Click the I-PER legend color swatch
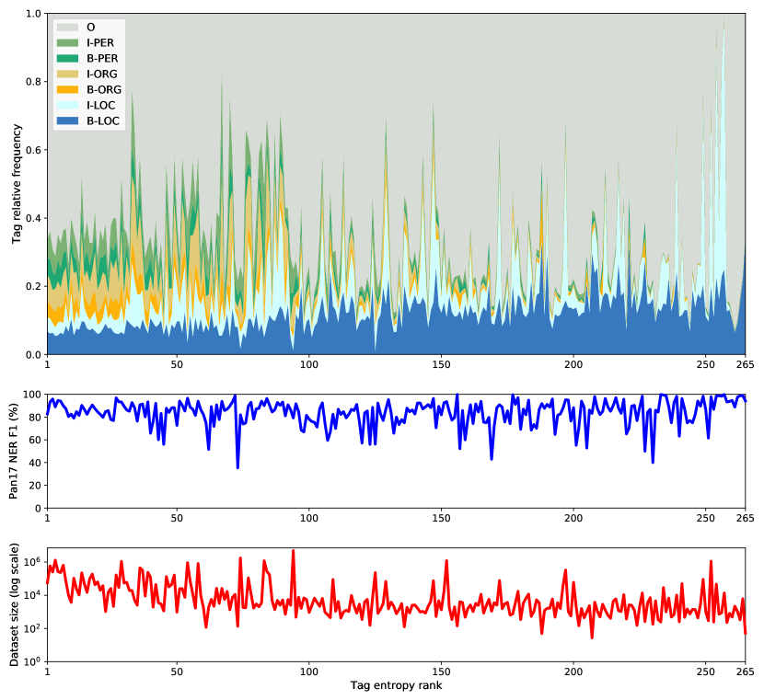The image size is (764, 700). [66, 43]
